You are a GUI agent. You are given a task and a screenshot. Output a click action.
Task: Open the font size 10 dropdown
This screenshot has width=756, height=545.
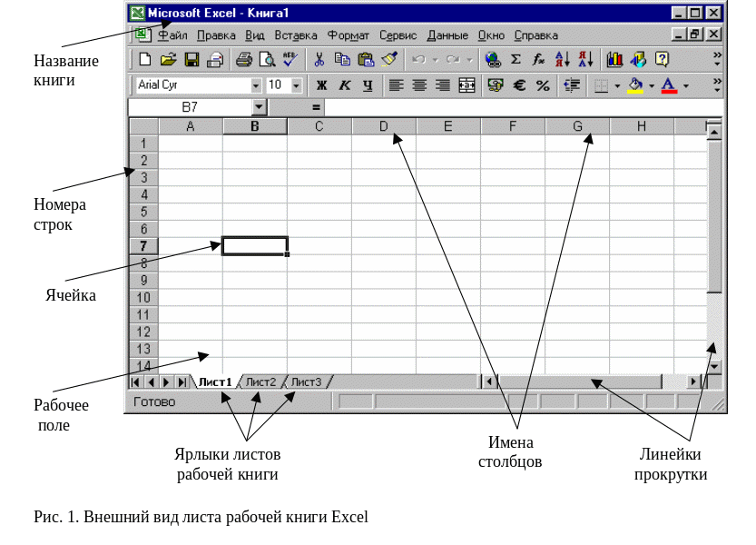pyautogui.click(x=297, y=85)
